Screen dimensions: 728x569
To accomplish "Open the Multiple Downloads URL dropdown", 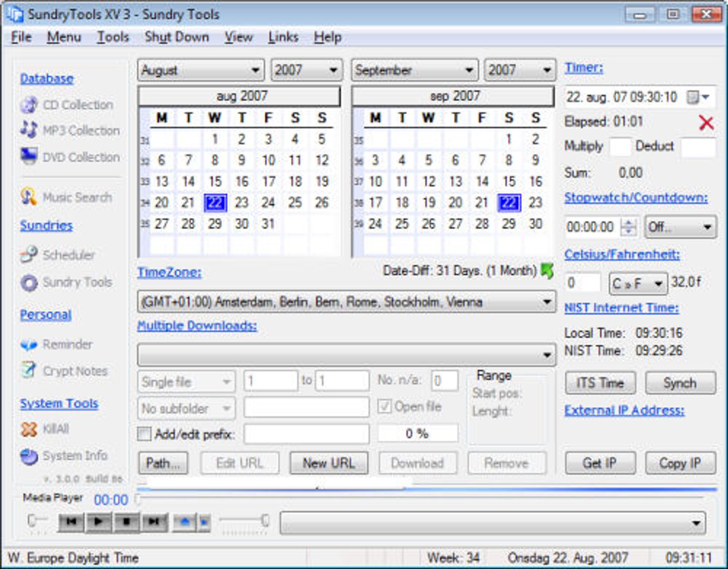I will (347, 354).
